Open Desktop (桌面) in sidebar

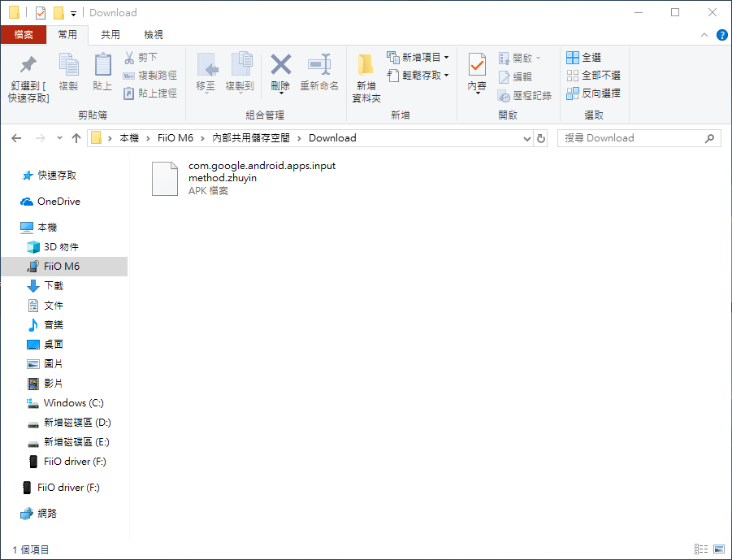45,345
